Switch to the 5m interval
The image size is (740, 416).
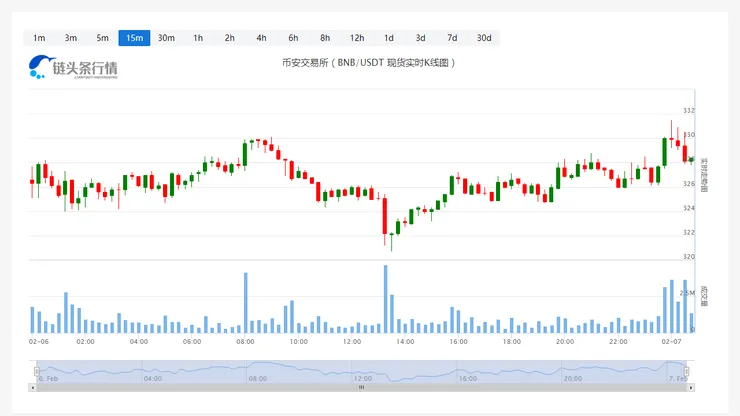[102, 38]
